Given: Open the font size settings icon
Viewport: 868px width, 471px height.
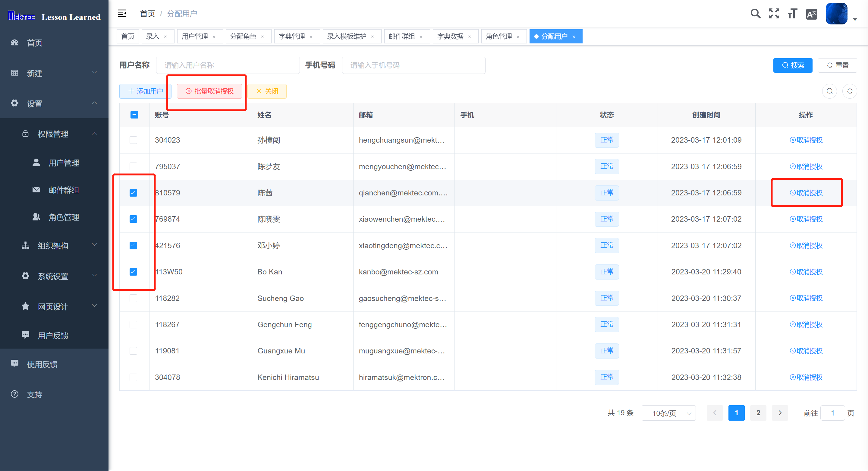Looking at the screenshot, I should [x=793, y=14].
